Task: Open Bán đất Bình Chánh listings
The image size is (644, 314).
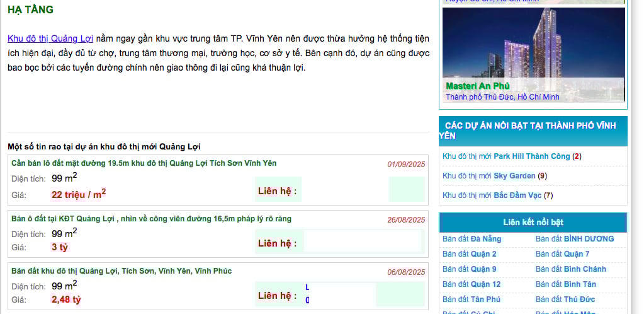Action: tap(570, 269)
